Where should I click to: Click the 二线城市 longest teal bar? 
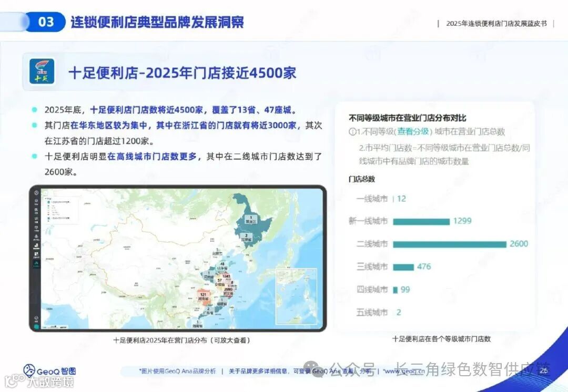[x=450, y=244]
